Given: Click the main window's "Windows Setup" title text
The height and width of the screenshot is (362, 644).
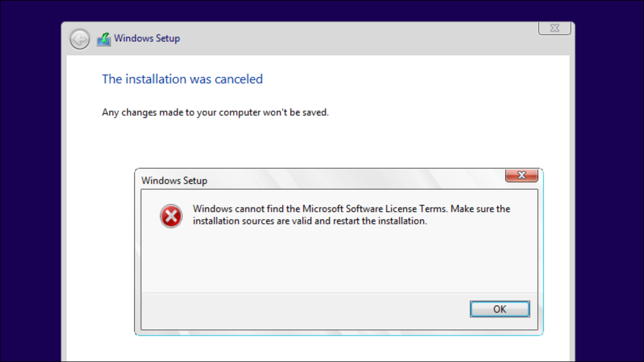Looking at the screenshot, I should (147, 39).
